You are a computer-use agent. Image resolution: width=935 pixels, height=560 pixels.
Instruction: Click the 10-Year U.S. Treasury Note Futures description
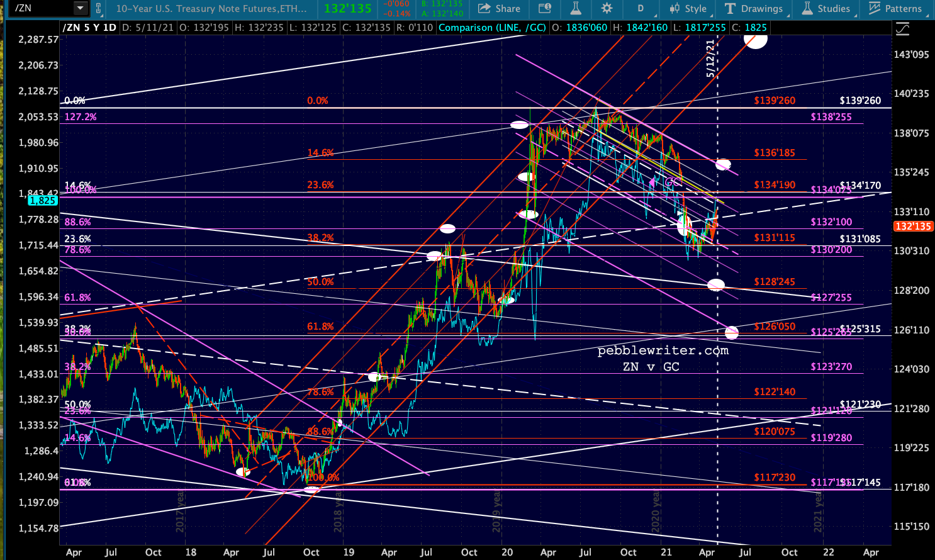(211, 8)
